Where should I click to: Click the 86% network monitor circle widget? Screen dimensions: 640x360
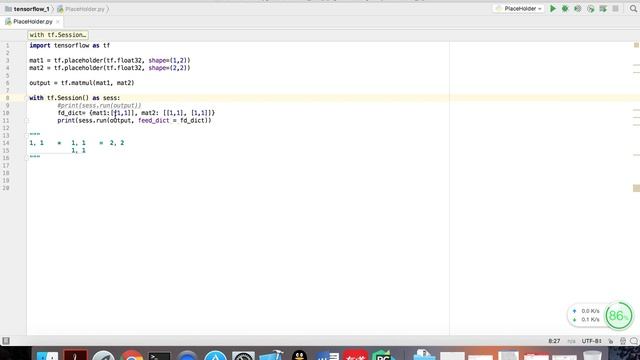click(618, 316)
